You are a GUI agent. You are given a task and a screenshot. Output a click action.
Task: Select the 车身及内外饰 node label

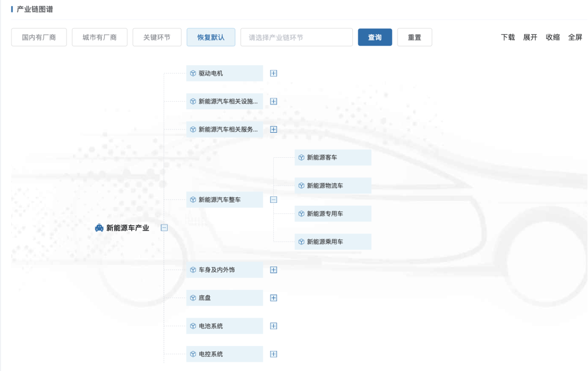tap(217, 270)
